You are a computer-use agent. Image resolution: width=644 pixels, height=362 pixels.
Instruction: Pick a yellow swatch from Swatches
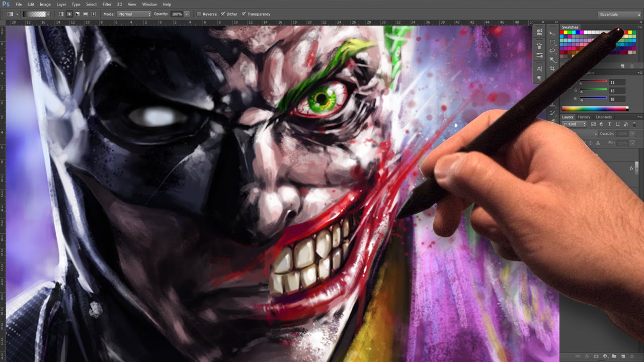pyautogui.click(x=566, y=32)
